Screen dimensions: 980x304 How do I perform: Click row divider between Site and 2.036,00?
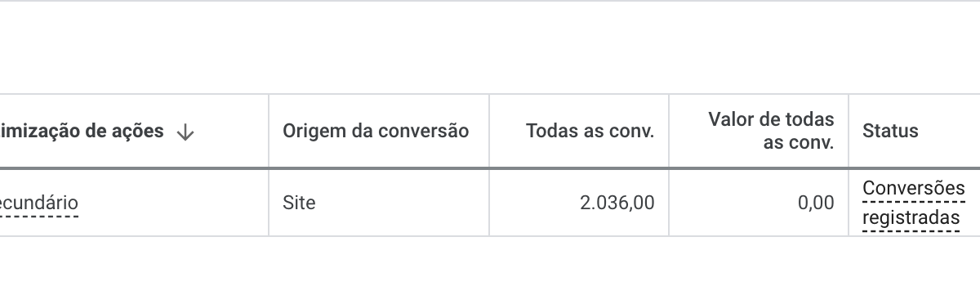[x=489, y=203]
